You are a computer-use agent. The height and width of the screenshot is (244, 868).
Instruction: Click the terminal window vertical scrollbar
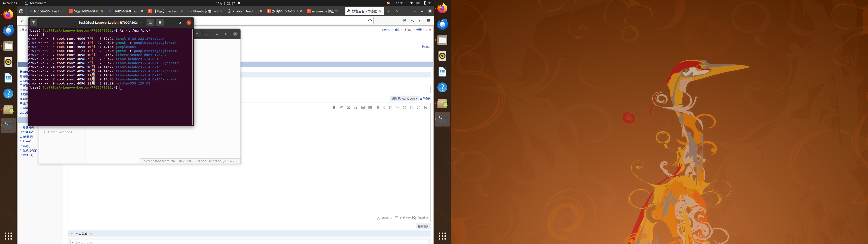pyautogui.click(x=193, y=77)
